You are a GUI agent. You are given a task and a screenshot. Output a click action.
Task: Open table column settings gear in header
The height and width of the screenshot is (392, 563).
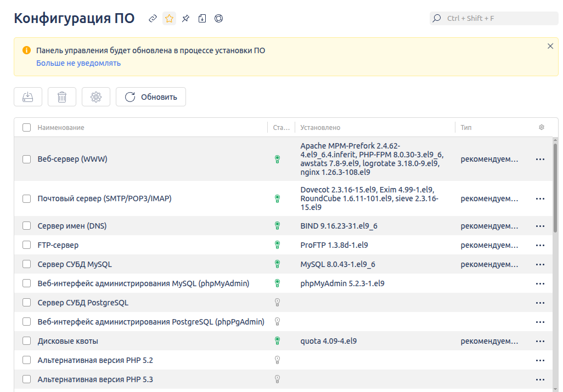(x=542, y=127)
